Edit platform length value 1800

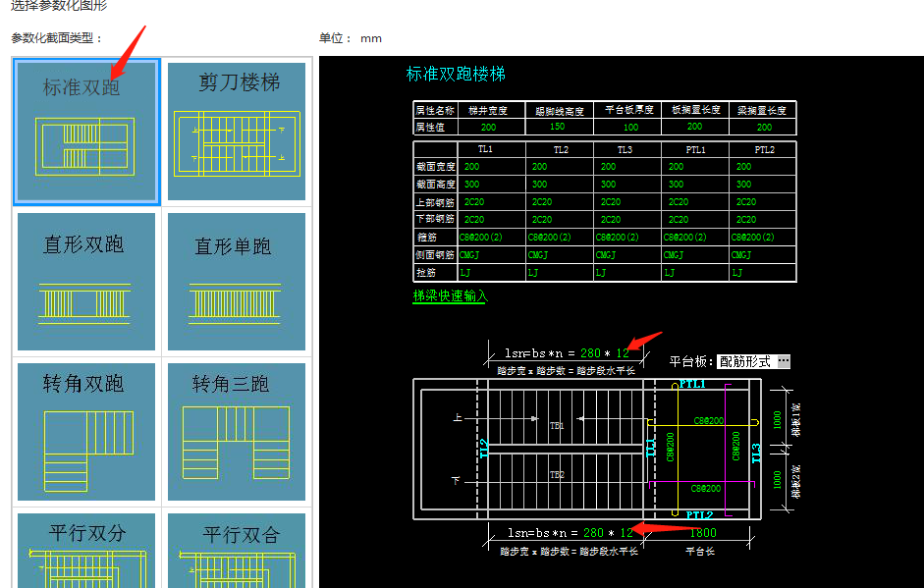(703, 533)
